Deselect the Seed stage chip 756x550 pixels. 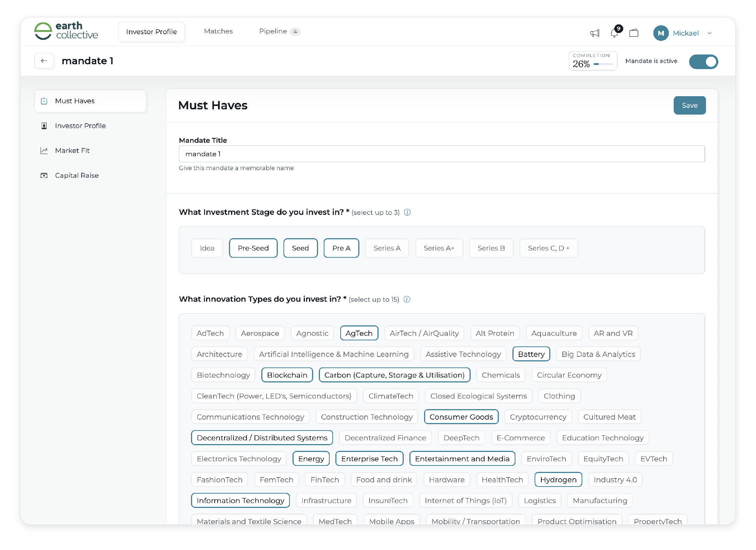(300, 248)
